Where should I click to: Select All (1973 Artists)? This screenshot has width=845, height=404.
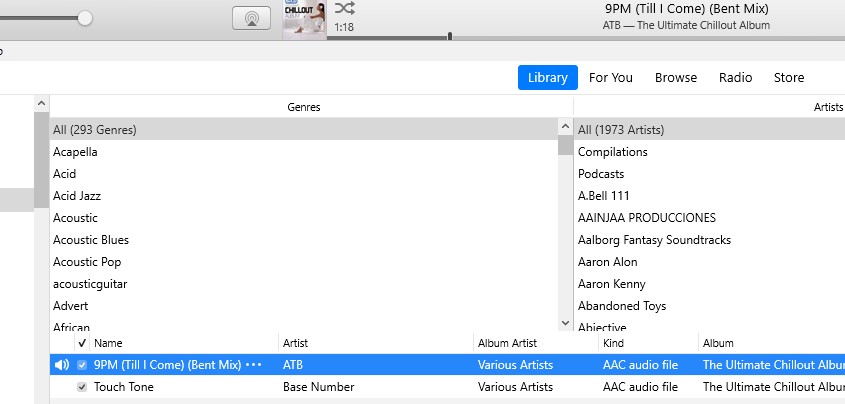pos(710,130)
